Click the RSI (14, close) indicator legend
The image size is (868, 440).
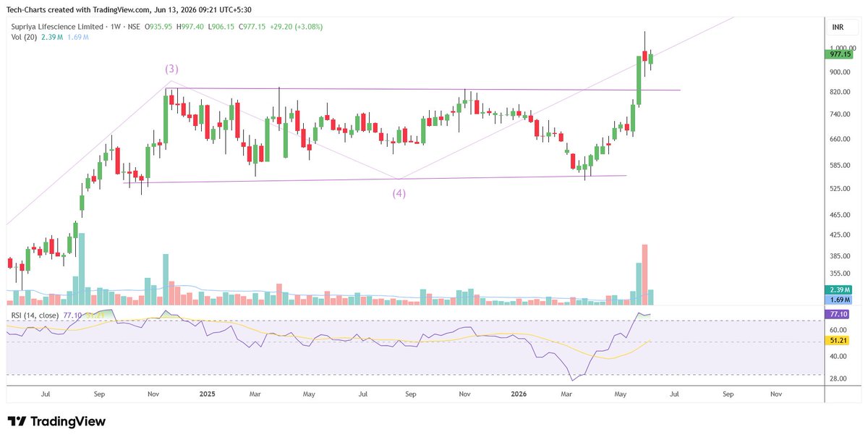35,316
